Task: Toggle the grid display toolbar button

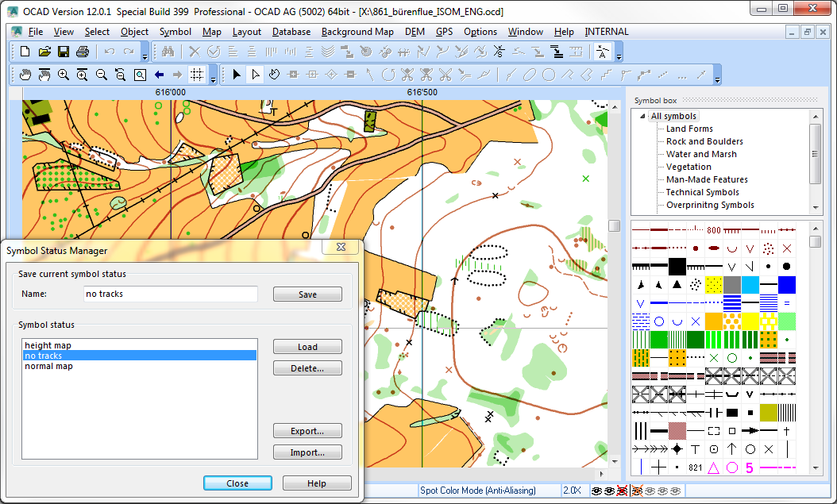Action: [197, 75]
